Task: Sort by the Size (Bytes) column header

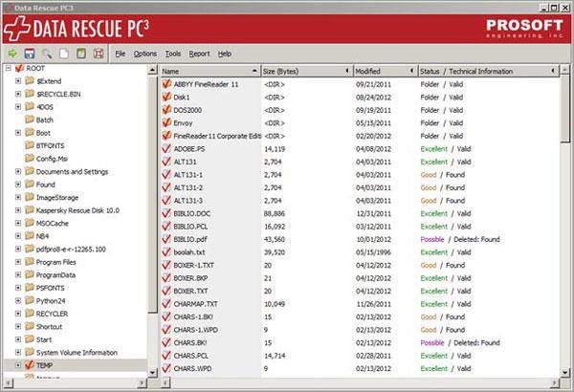Action: click(307, 71)
